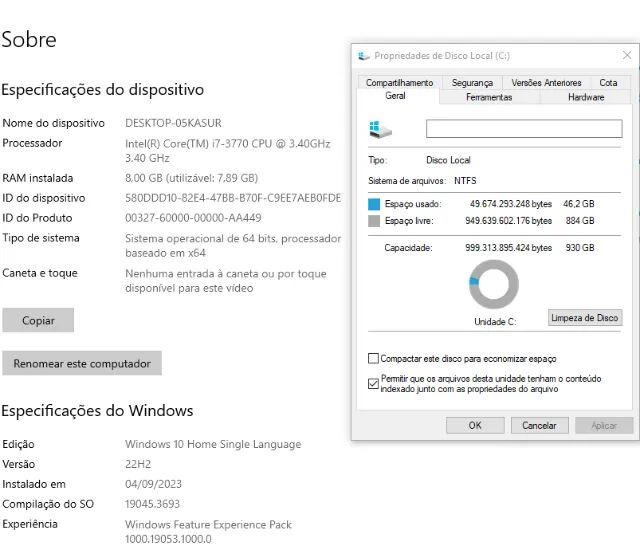Click the Especificações do Windows heading
This screenshot has height=556, width=640.
(97, 411)
